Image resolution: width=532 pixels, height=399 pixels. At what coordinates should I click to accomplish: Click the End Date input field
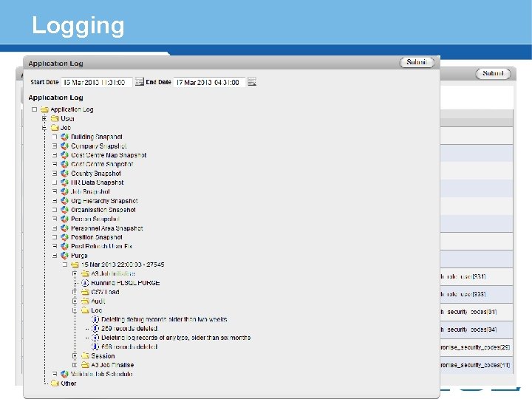coord(209,82)
